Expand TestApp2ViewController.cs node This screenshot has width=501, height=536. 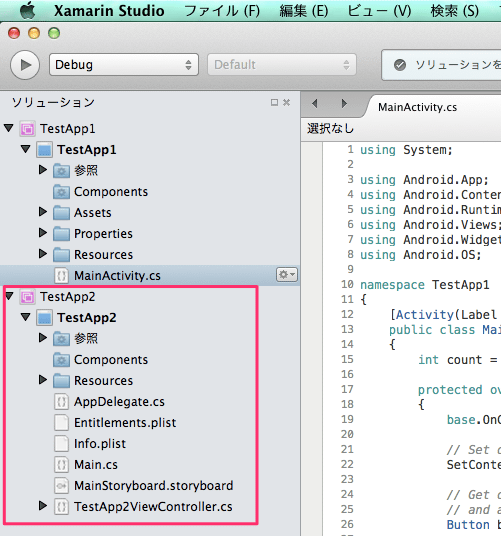point(43,506)
